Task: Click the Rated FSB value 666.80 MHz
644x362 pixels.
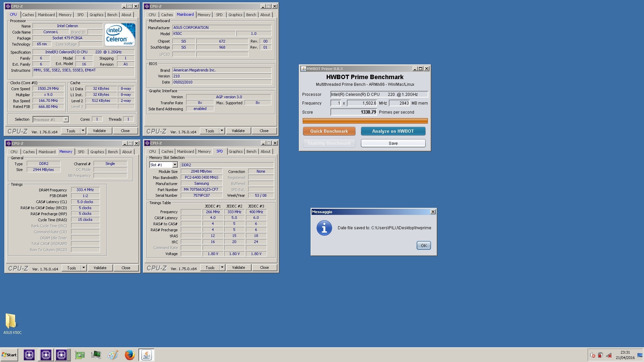Action: click(48, 107)
